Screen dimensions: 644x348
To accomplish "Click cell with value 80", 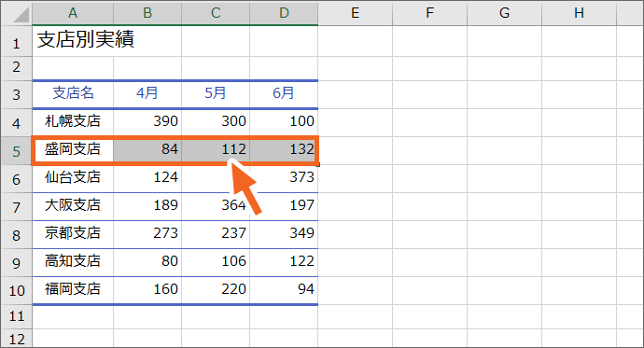I will click(x=147, y=262).
